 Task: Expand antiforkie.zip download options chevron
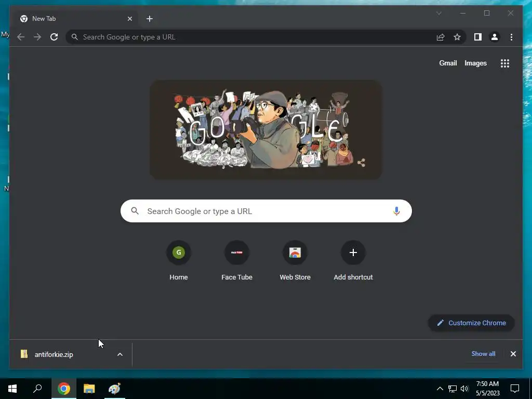[120, 354]
